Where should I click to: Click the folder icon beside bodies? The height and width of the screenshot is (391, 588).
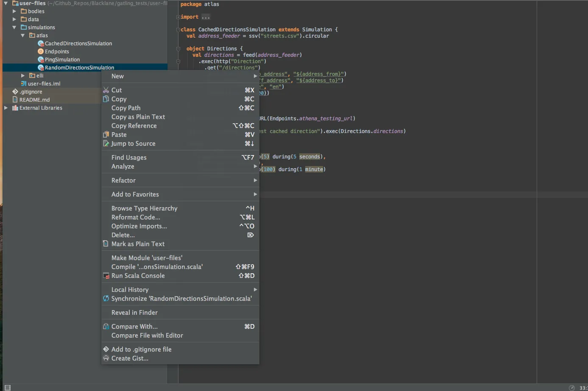24,11
